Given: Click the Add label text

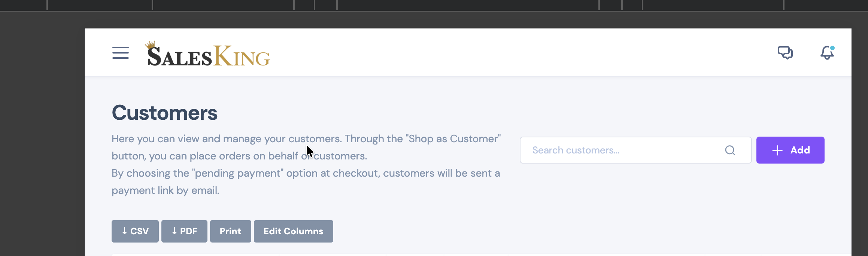Looking at the screenshot, I should pos(800,150).
